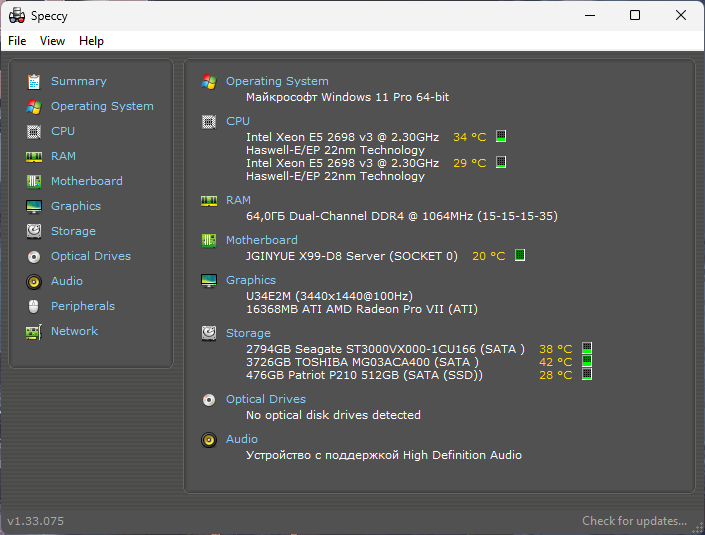Click the Motherboard icon in main panel

(209, 241)
